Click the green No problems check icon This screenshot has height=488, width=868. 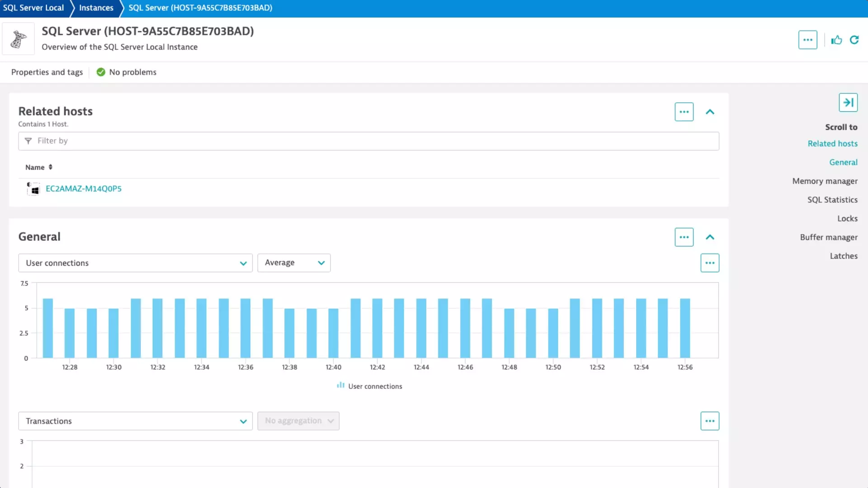click(x=101, y=72)
